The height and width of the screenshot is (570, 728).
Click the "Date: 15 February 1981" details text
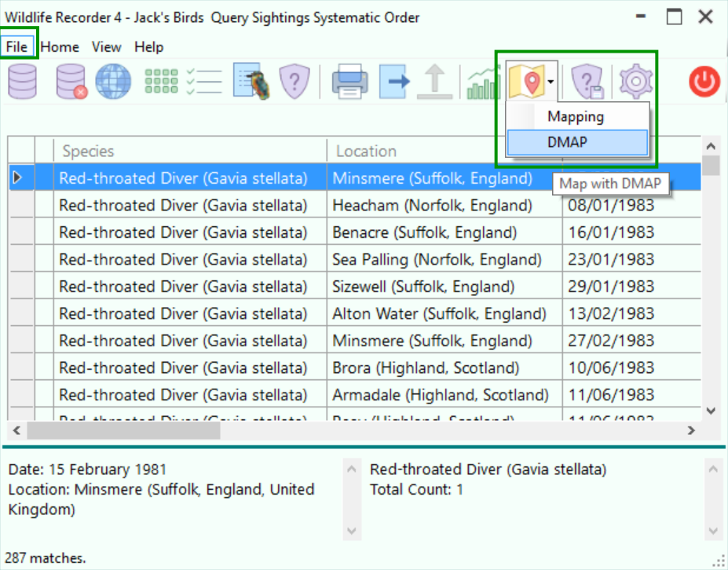[x=87, y=470]
